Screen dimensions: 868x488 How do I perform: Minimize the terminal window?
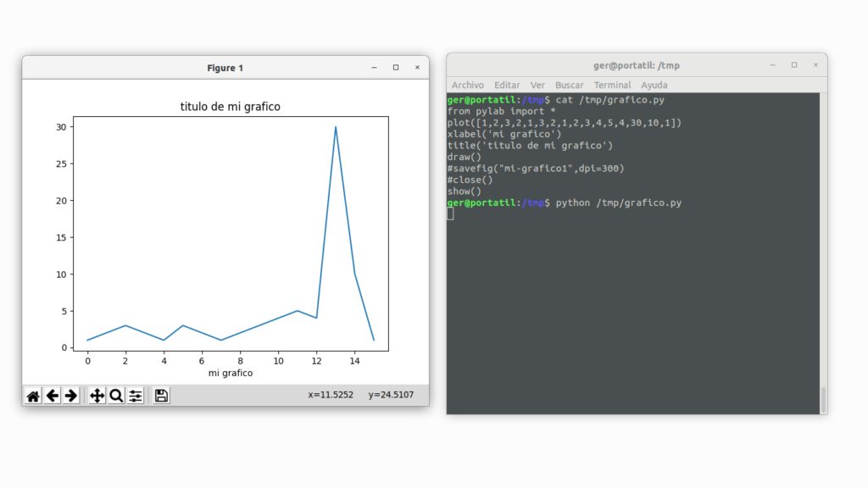point(771,64)
